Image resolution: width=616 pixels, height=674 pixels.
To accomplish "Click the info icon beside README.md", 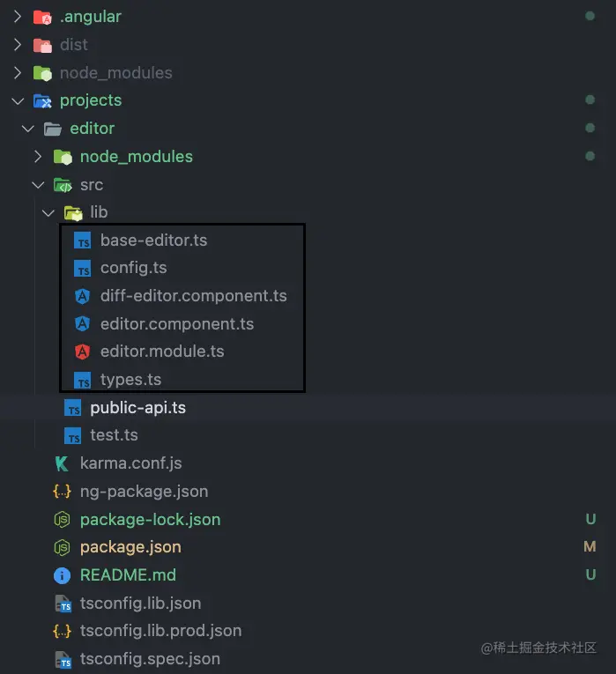I will [x=62, y=575].
